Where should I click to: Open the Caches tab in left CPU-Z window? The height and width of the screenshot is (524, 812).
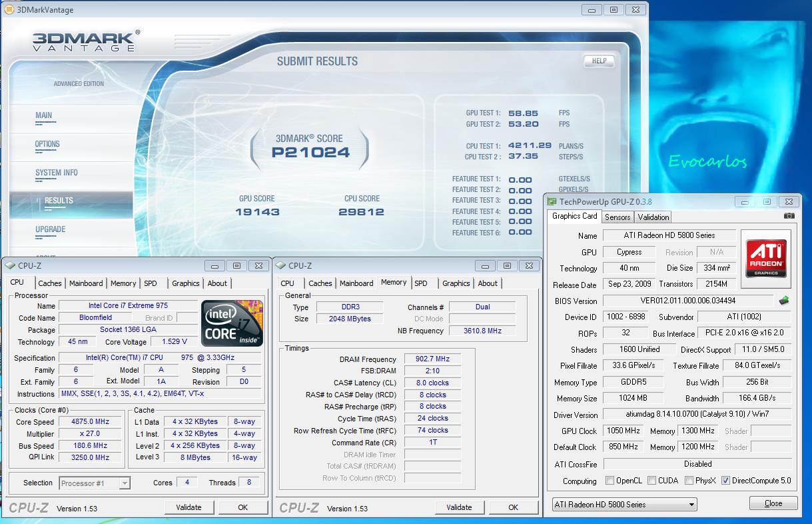point(50,283)
